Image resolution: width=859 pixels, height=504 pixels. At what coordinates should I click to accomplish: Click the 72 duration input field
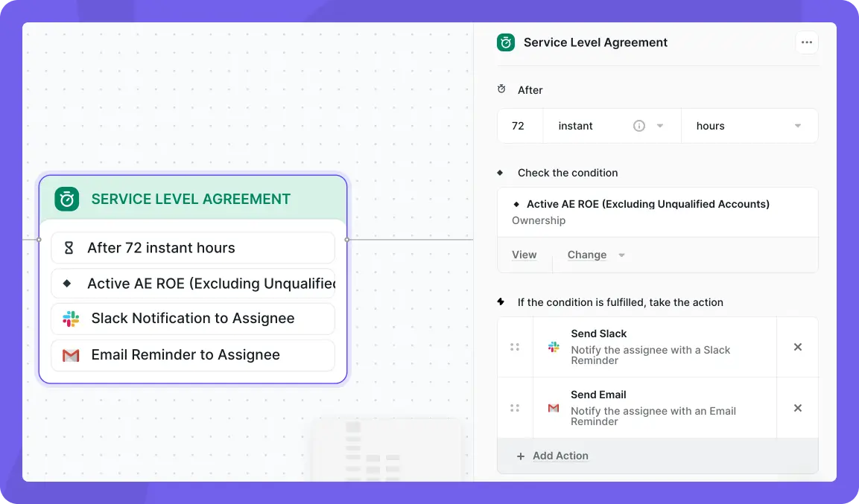tap(520, 126)
